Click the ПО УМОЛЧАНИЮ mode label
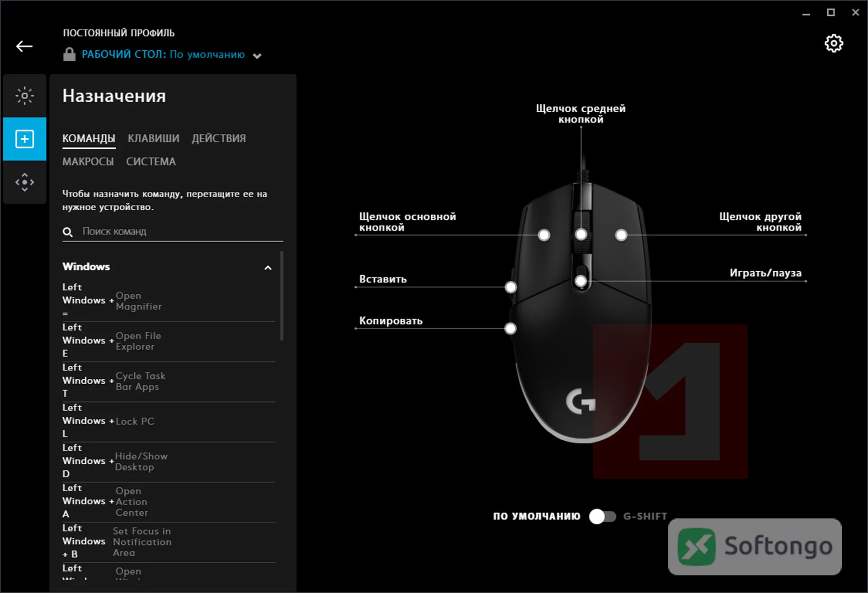The height and width of the screenshot is (593, 868). (x=537, y=516)
